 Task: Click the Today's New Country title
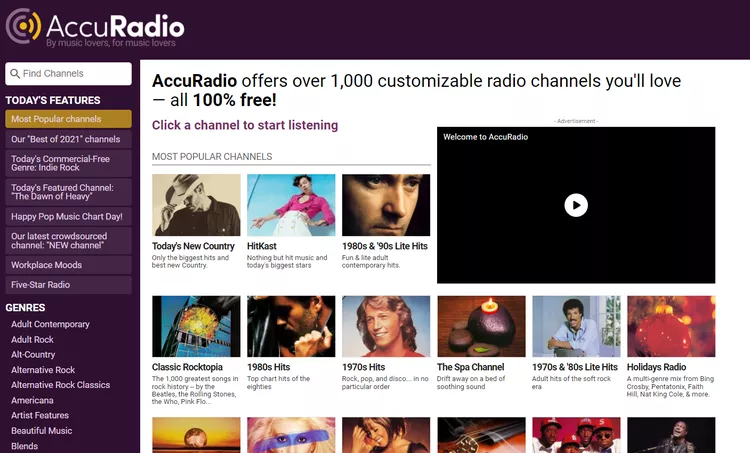pos(193,246)
